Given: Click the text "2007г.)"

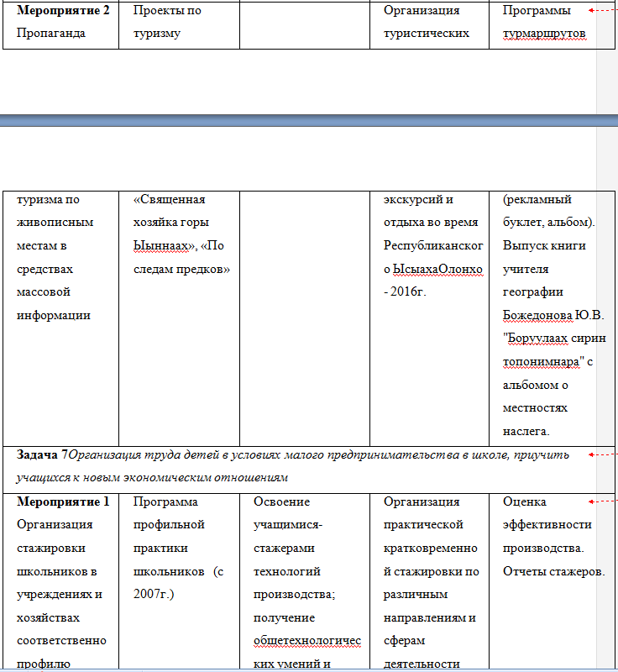Looking at the screenshot, I should pos(154,595).
